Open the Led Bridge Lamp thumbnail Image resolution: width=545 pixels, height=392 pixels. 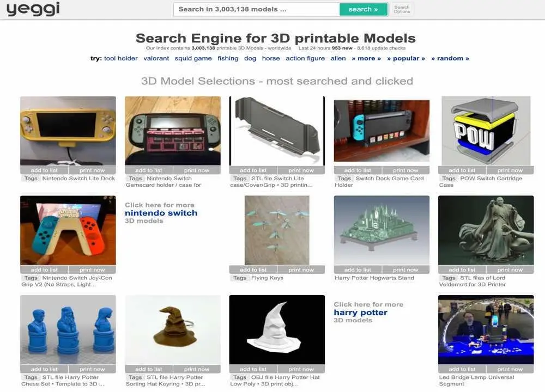[x=486, y=330]
